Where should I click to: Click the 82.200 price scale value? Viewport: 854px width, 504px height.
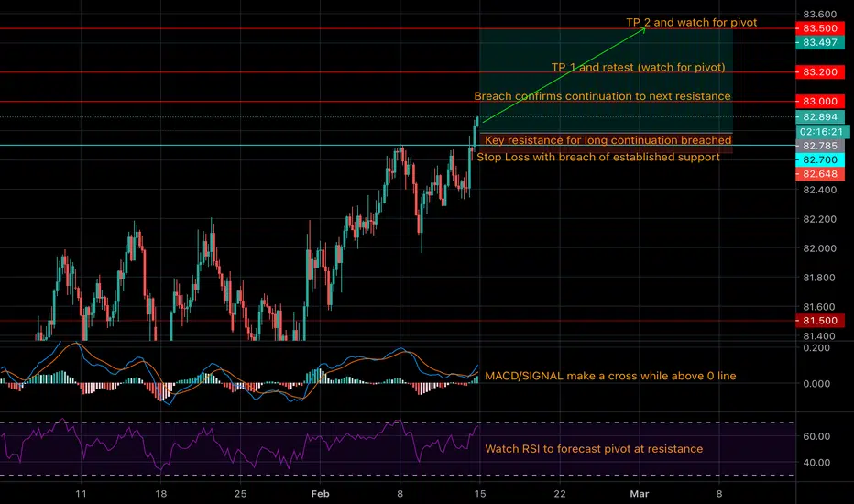pos(820,220)
